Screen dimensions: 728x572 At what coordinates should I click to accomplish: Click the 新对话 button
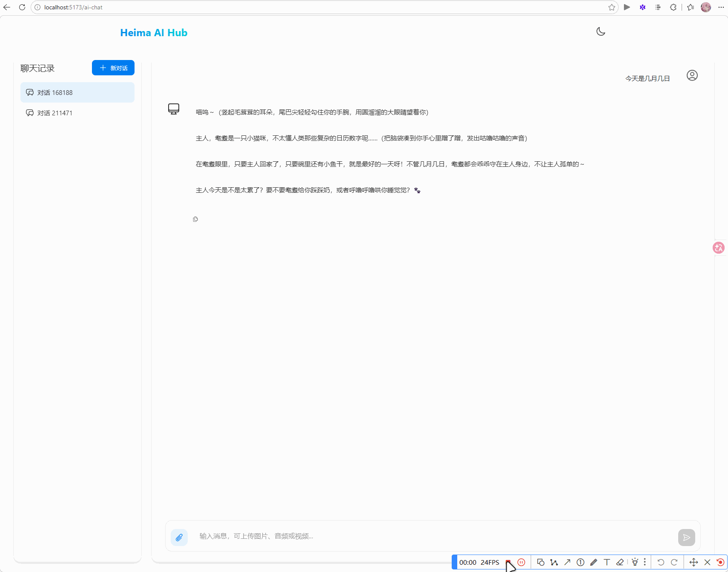click(x=113, y=68)
